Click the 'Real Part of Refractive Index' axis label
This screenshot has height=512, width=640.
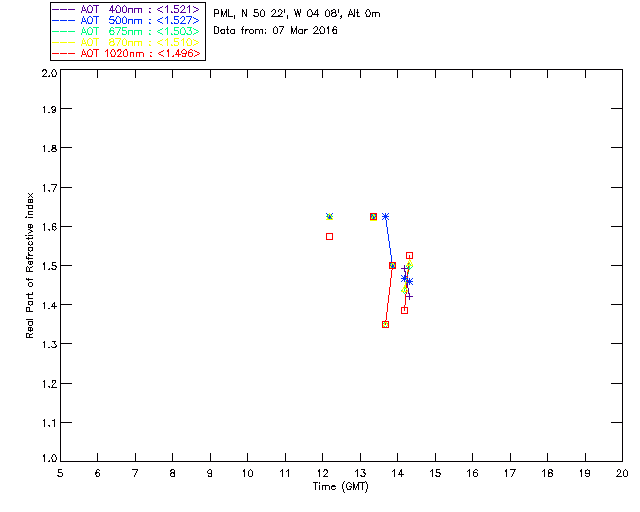pyautogui.click(x=29, y=265)
